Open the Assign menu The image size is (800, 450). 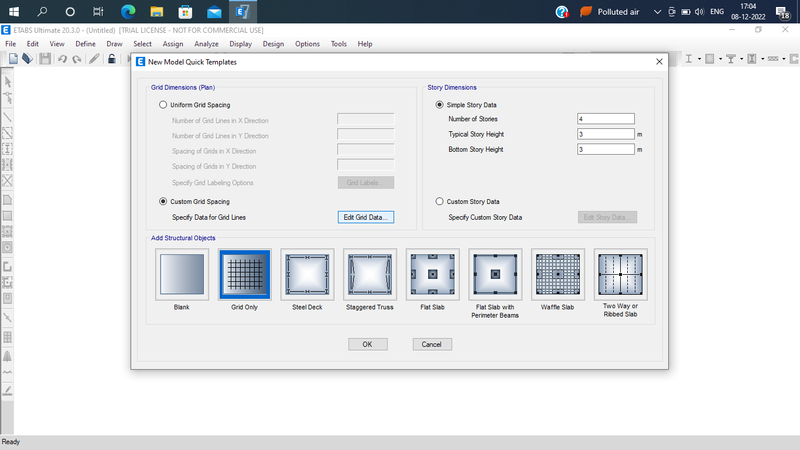point(173,44)
